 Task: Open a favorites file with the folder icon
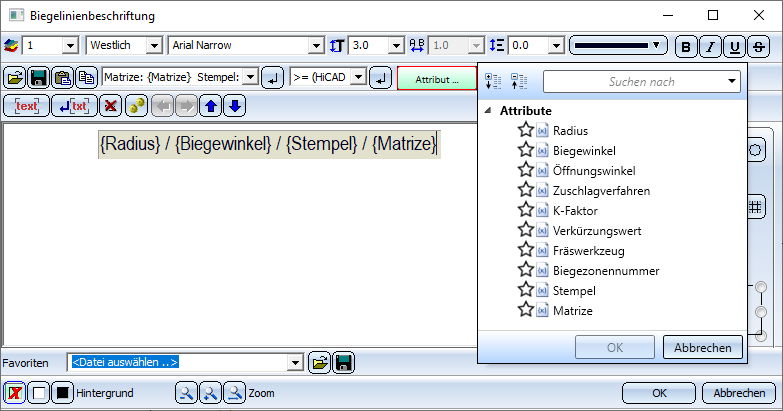(320, 363)
